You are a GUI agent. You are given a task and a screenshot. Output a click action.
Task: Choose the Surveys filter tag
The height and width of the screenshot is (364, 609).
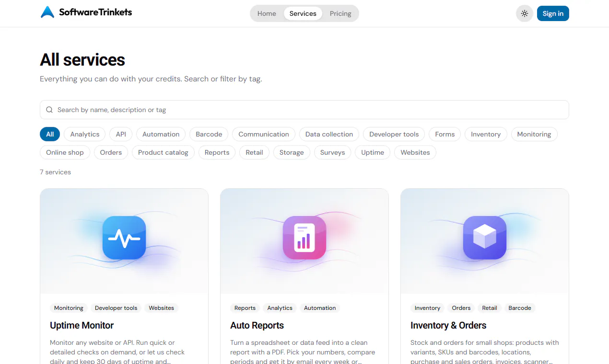(333, 152)
